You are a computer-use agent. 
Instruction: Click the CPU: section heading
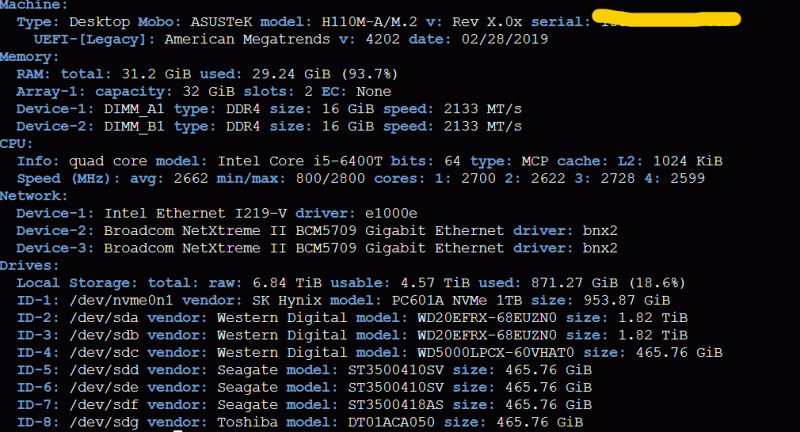click(x=16, y=144)
